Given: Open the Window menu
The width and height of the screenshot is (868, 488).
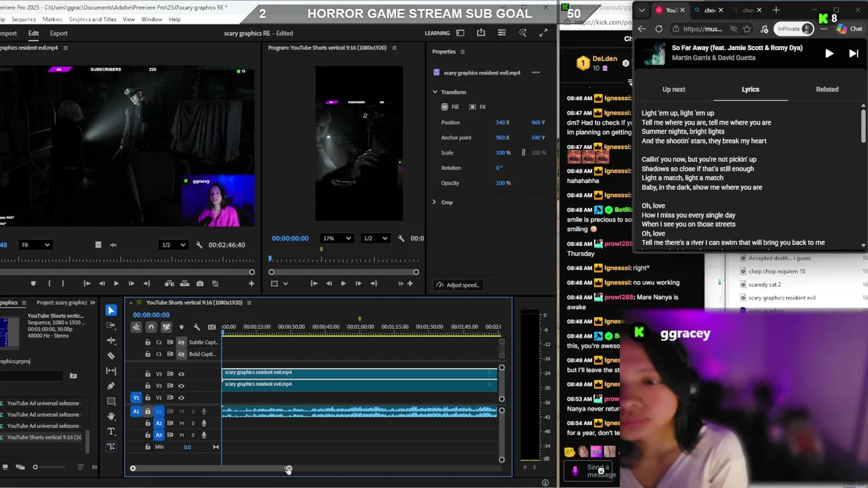Looking at the screenshot, I should 151,19.
